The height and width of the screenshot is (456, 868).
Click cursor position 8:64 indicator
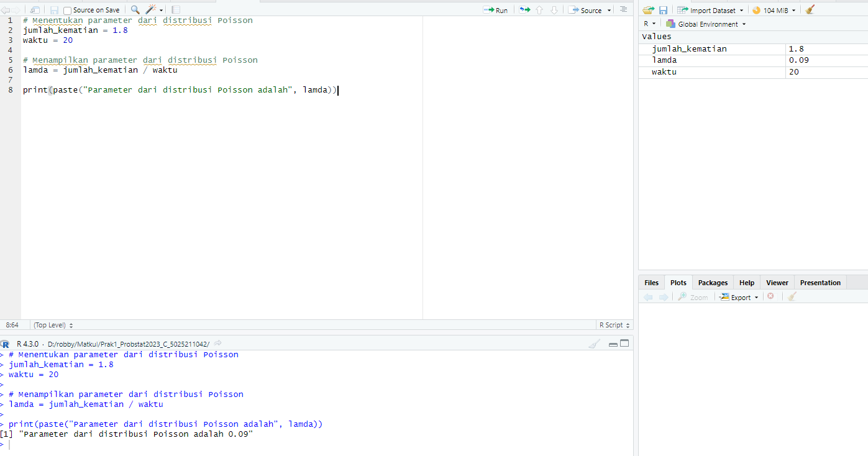click(12, 325)
